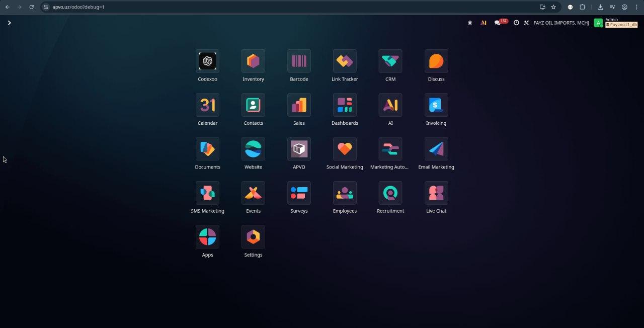Open the debug bug menu
644x328 pixels.
click(470, 23)
